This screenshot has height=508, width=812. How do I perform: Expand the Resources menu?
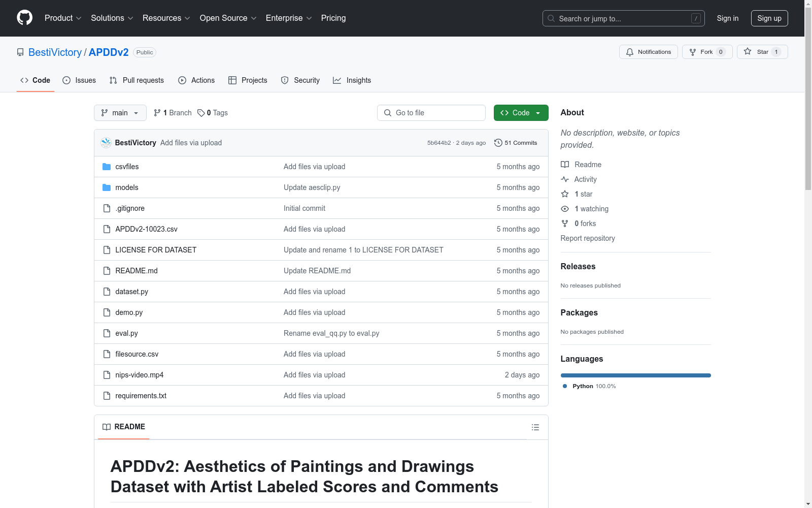pos(166,18)
